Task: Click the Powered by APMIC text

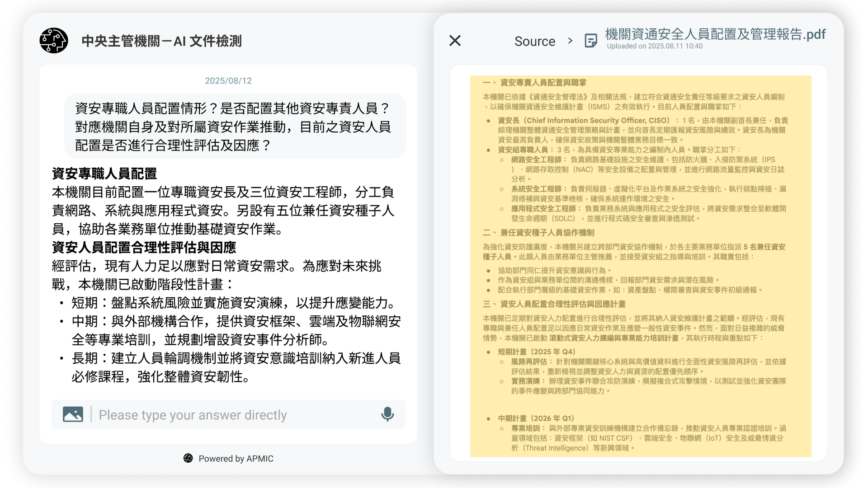Action: 236,459
